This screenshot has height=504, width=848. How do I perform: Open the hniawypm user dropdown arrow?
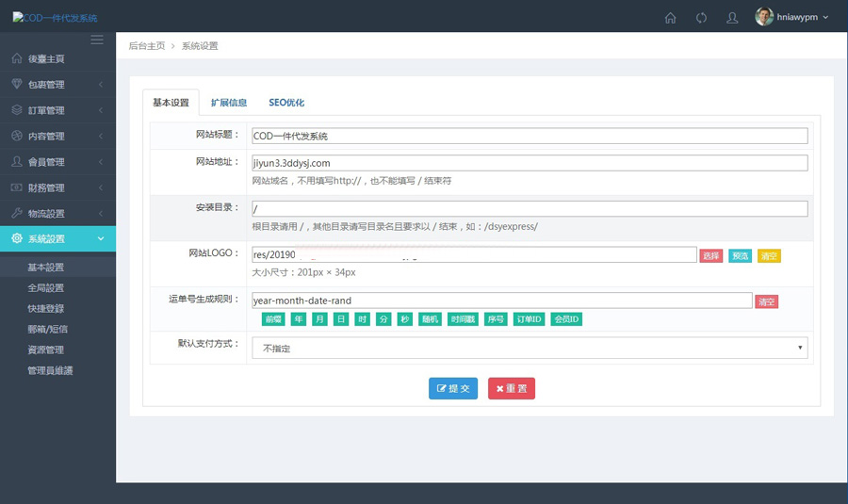(826, 17)
